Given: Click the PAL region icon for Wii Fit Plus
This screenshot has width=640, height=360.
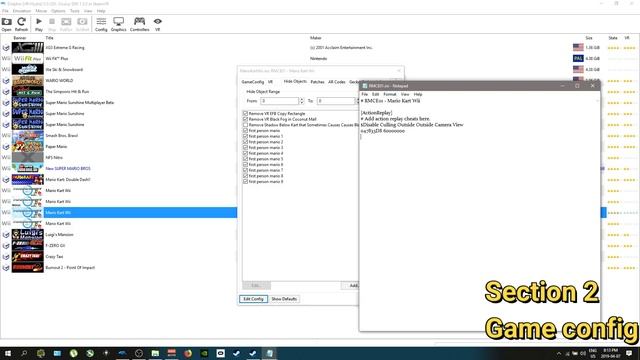Looking at the screenshot, I should pyautogui.click(x=578, y=58).
